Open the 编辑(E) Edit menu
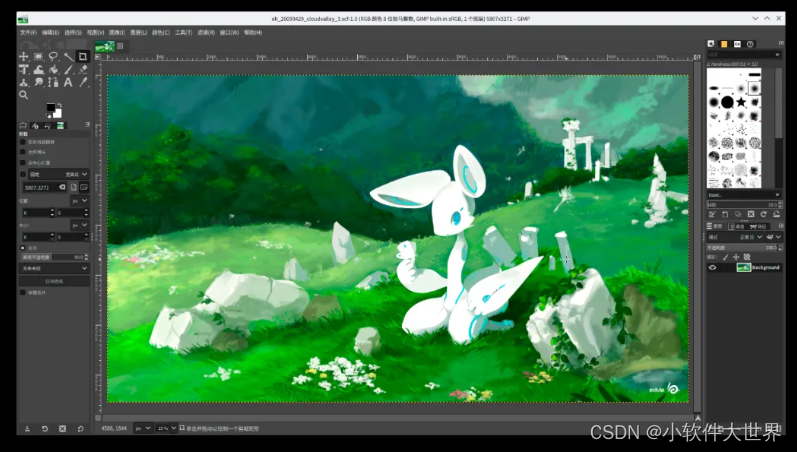Screen dimensions: 797x452 coord(50,33)
